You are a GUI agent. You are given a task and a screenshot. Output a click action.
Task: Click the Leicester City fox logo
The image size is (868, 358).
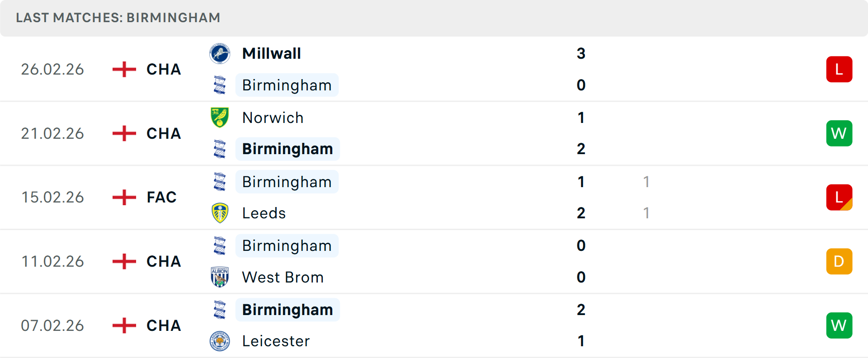[x=220, y=341]
